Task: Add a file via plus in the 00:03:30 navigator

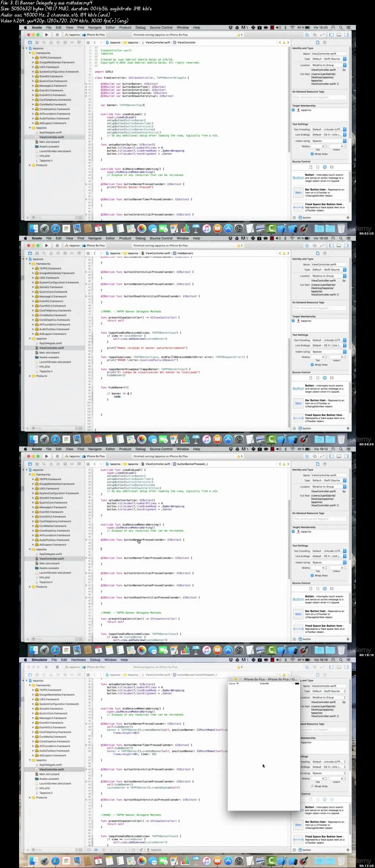Action: (27, 218)
